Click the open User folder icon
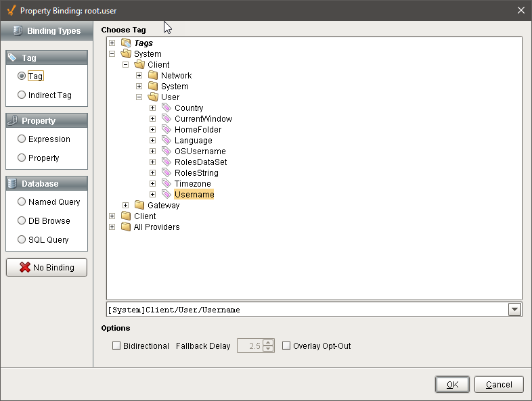Image resolution: width=532 pixels, height=401 pixels. (153, 97)
